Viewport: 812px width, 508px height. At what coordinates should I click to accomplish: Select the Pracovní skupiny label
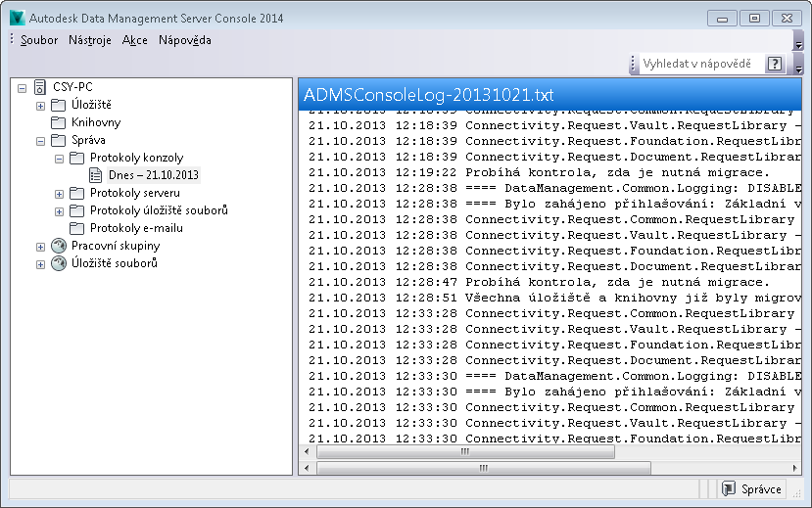coord(116,246)
